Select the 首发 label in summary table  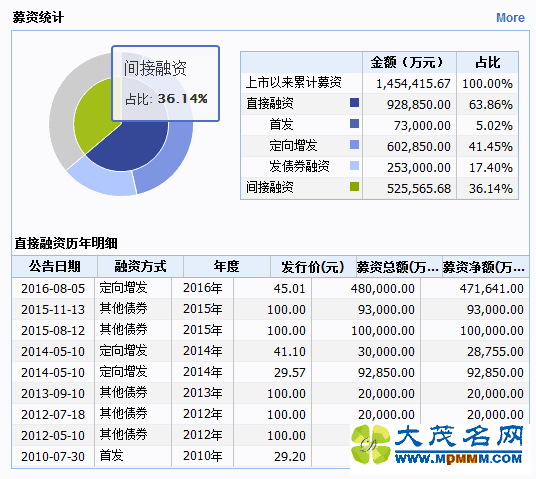(x=281, y=124)
